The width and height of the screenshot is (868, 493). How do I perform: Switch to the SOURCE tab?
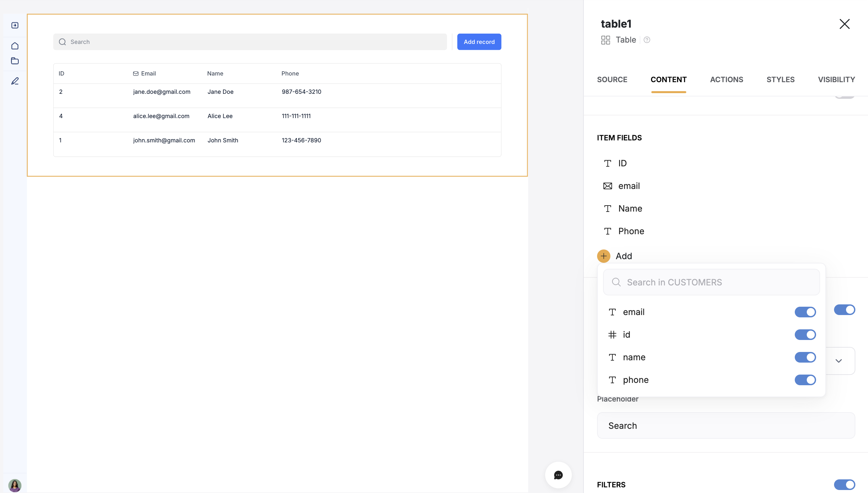click(x=612, y=80)
